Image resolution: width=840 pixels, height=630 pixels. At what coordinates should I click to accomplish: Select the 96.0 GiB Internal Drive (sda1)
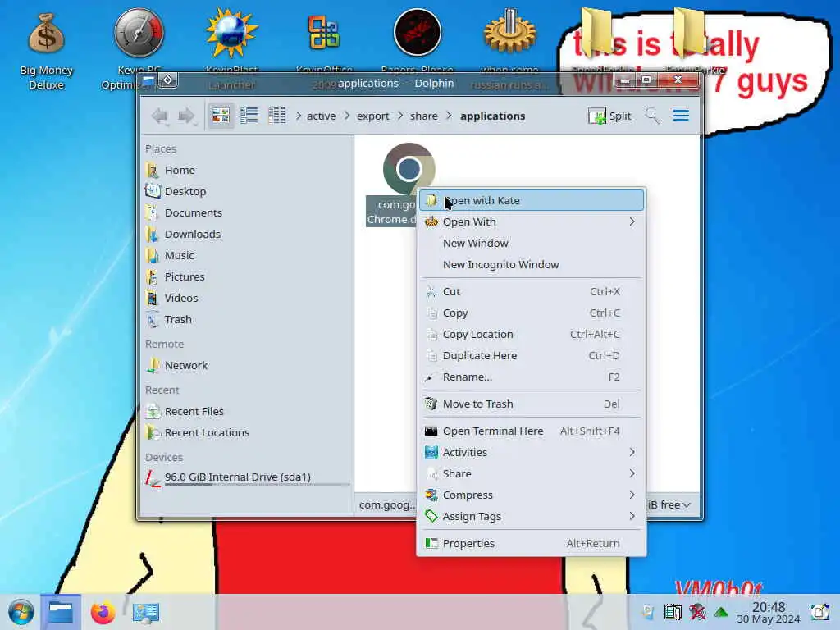point(246,477)
